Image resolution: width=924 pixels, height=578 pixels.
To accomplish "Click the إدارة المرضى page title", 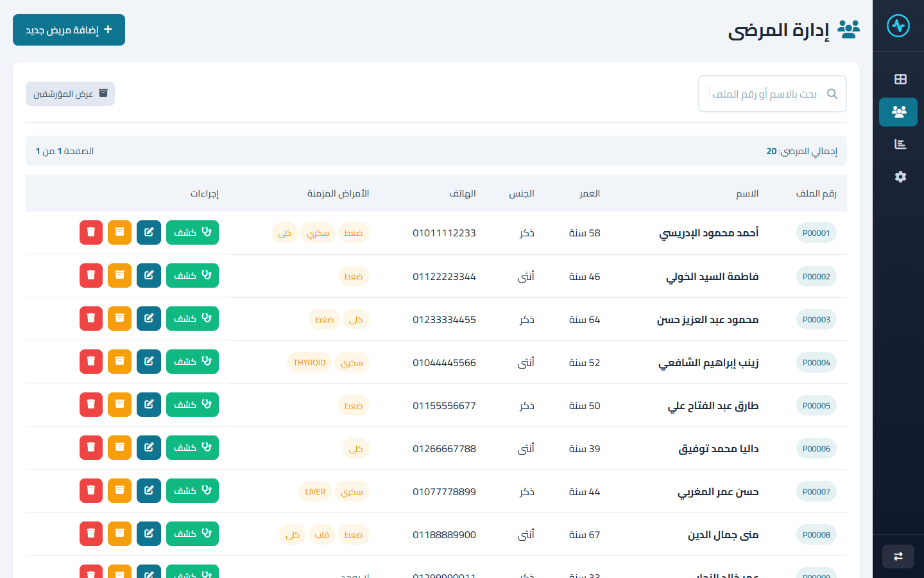I will (x=778, y=30).
